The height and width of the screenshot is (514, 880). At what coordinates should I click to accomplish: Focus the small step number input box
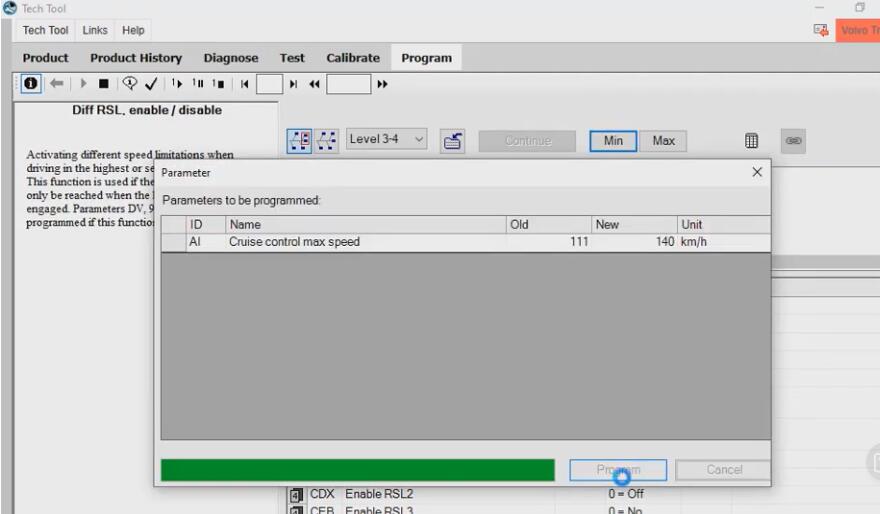tap(269, 84)
